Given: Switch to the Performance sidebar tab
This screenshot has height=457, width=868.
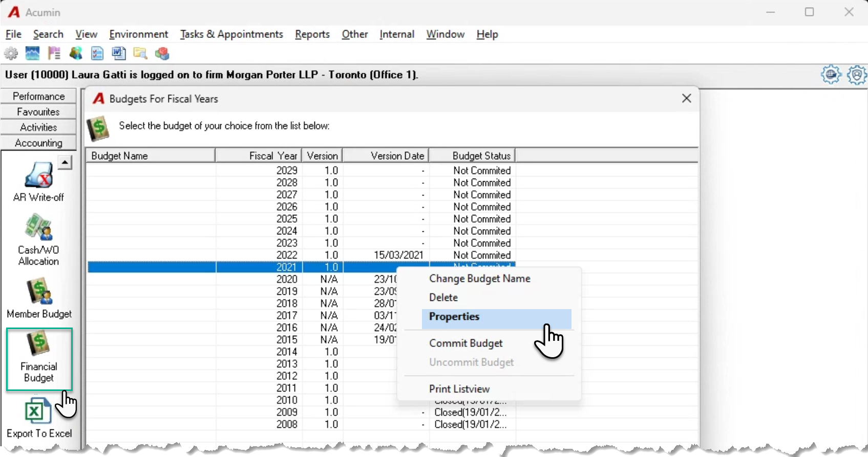Looking at the screenshot, I should pos(39,96).
